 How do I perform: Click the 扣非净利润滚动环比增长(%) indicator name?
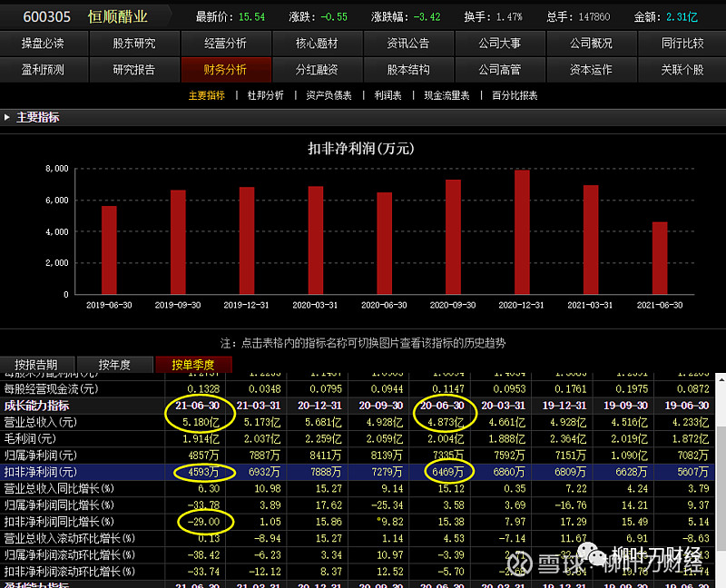click(x=70, y=572)
